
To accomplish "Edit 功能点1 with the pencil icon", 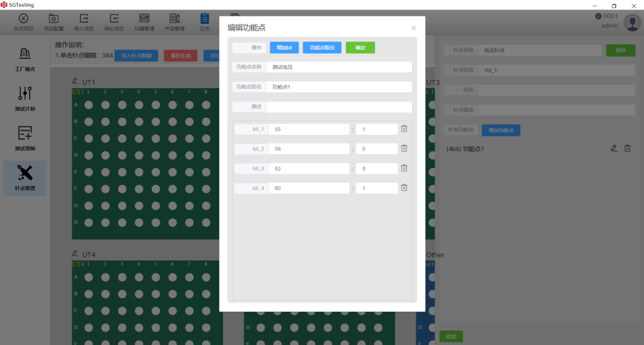I will [x=614, y=149].
